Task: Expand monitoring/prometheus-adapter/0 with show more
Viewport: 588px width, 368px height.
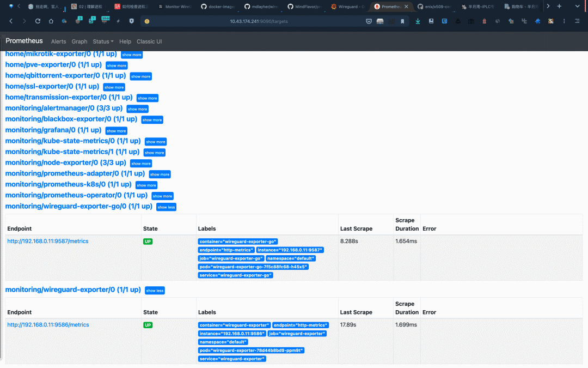Action: [160, 174]
